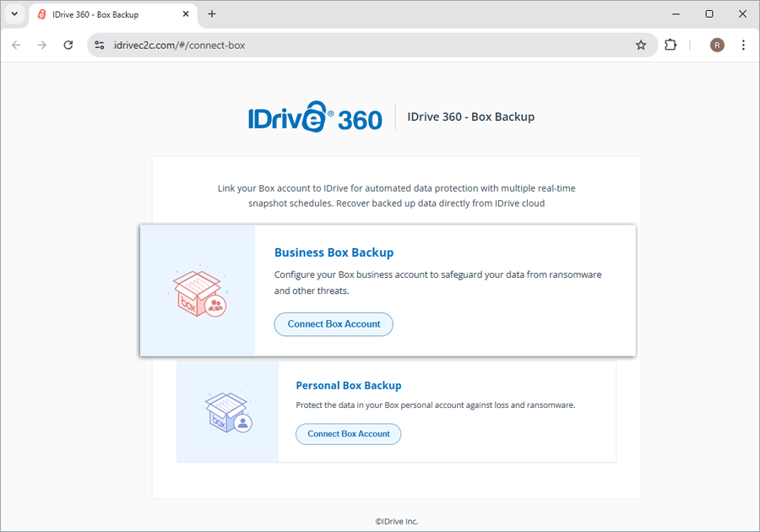This screenshot has height=532, width=760.
Task: Click the browser forward arrow
Action: click(x=42, y=45)
